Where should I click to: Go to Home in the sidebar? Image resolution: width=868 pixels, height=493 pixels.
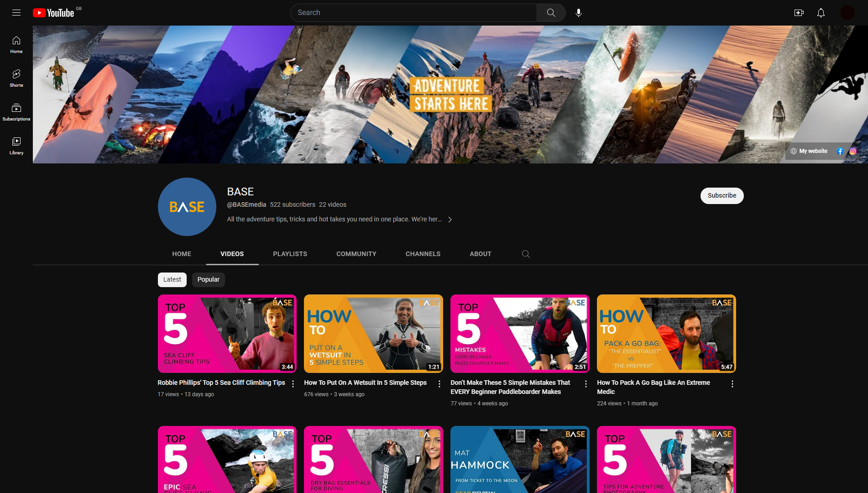pyautogui.click(x=16, y=45)
